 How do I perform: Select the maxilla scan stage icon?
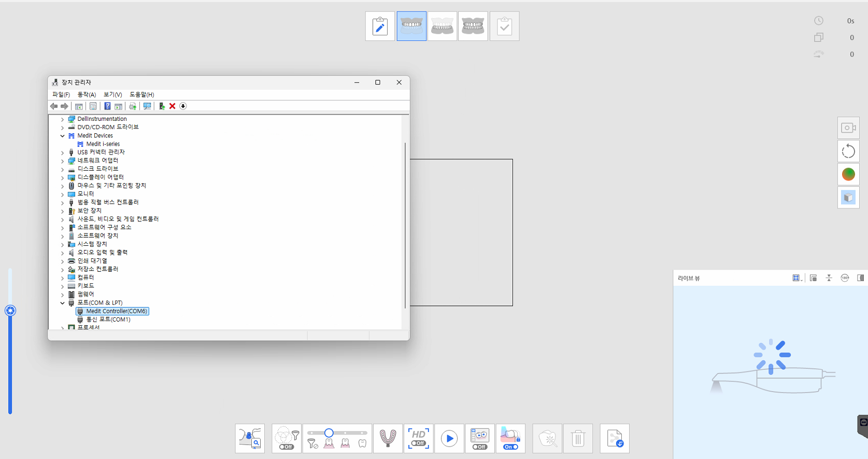pyautogui.click(x=411, y=26)
